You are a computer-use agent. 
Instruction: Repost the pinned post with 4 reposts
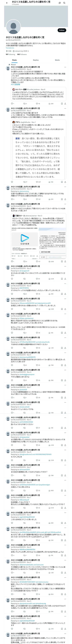coord(24,103)
